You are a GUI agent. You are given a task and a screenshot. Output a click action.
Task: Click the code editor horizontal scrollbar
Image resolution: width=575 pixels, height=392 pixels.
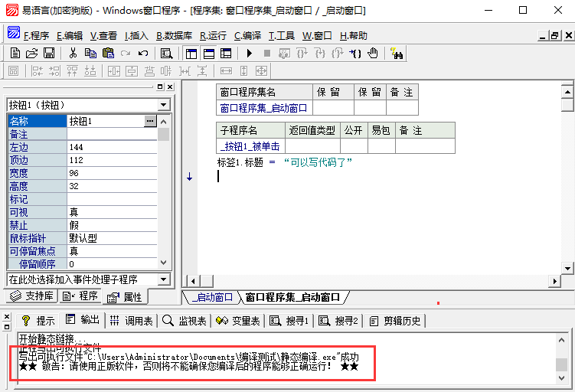point(375,281)
